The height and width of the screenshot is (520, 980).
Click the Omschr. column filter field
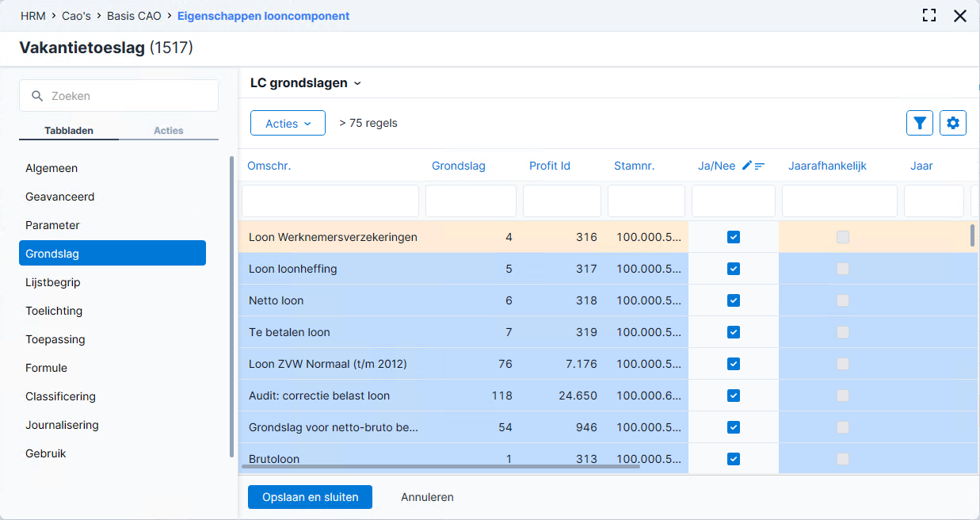click(330, 201)
